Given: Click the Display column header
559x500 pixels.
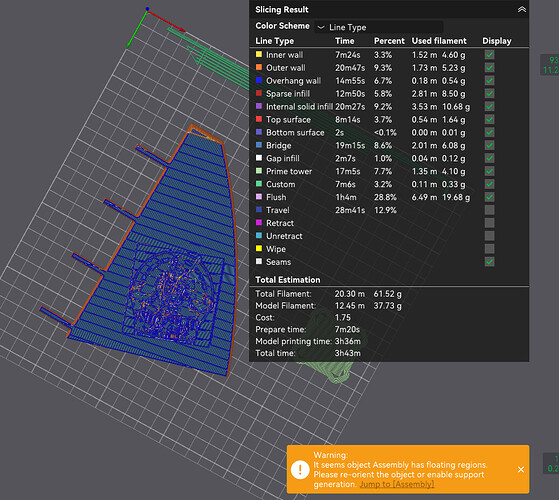Looking at the screenshot, I should click(497, 41).
